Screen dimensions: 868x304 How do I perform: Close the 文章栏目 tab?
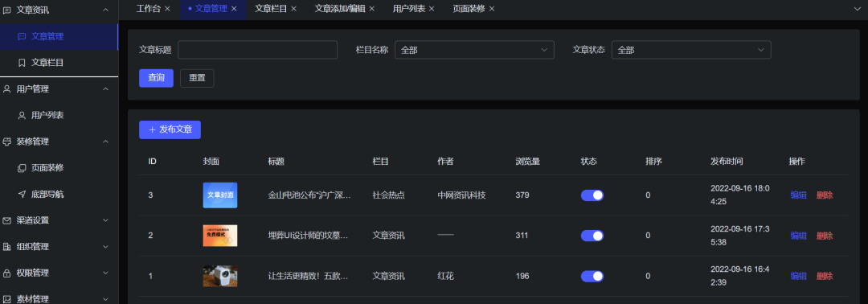294,9
